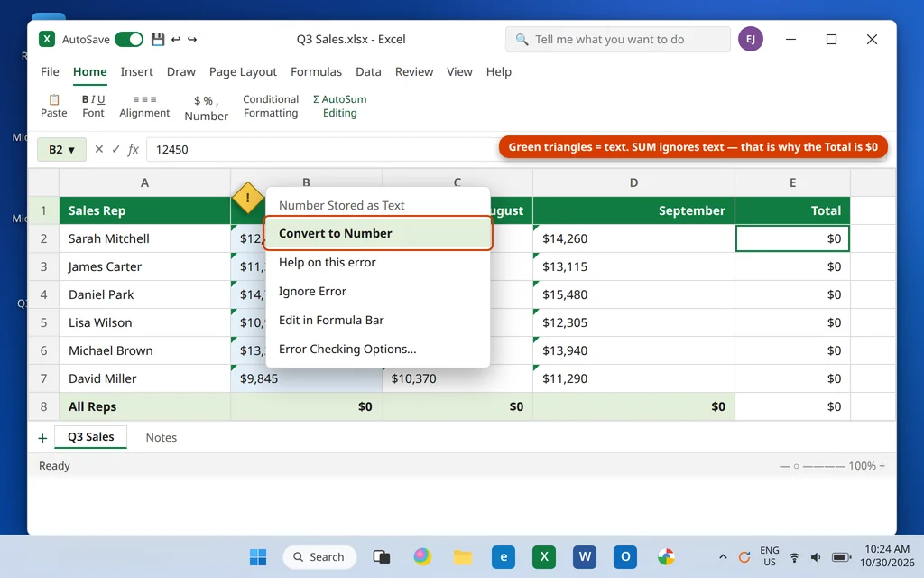
Task: Open the Data ribbon tab
Action: tap(368, 71)
